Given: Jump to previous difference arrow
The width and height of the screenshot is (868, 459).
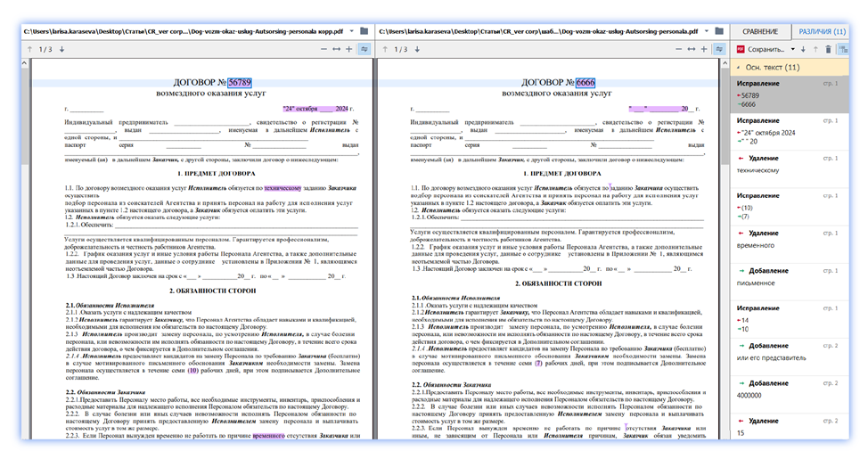Looking at the screenshot, I should point(815,49).
